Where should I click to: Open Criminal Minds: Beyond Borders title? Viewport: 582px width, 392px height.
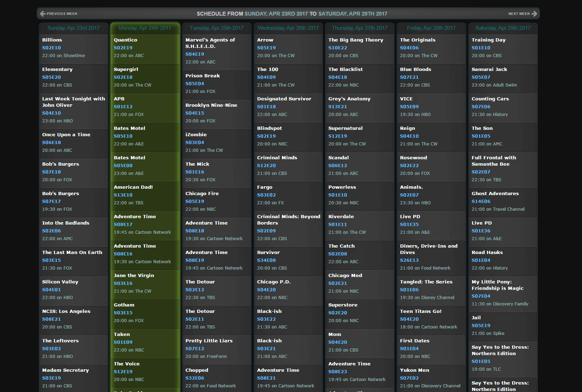289,220
